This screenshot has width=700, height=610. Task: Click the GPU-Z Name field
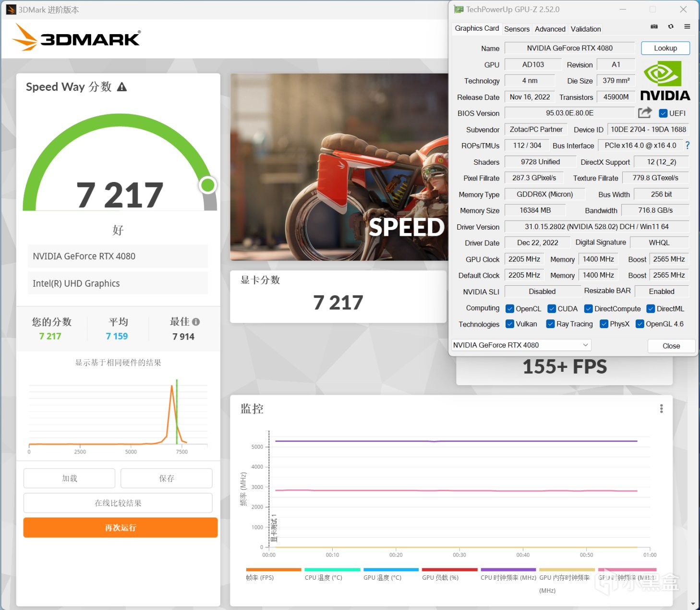569,48
